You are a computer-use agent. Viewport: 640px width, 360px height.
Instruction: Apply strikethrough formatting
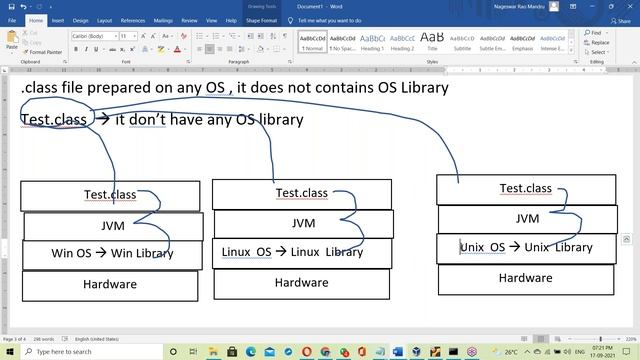[112, 49]
